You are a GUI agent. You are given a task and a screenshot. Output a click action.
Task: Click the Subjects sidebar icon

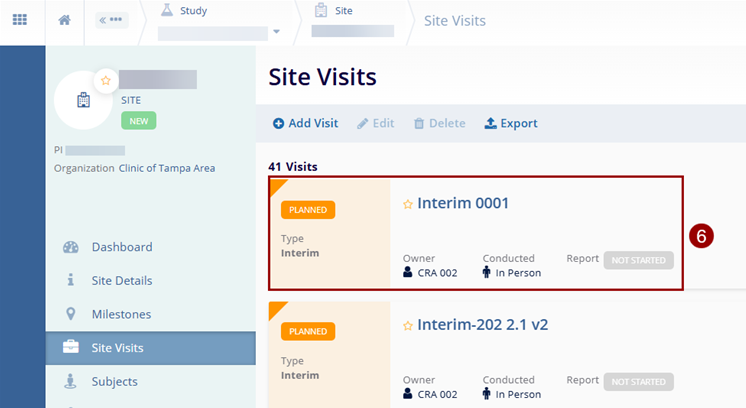click(70, 381)
